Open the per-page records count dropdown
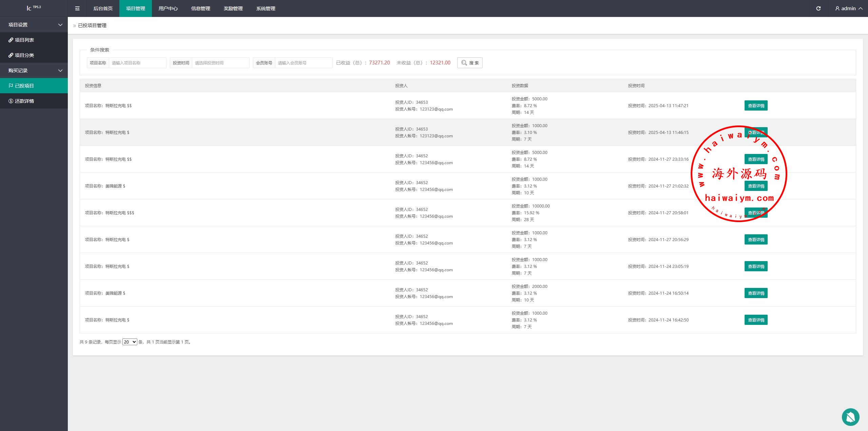868x431 pixels. pos(130,342)
